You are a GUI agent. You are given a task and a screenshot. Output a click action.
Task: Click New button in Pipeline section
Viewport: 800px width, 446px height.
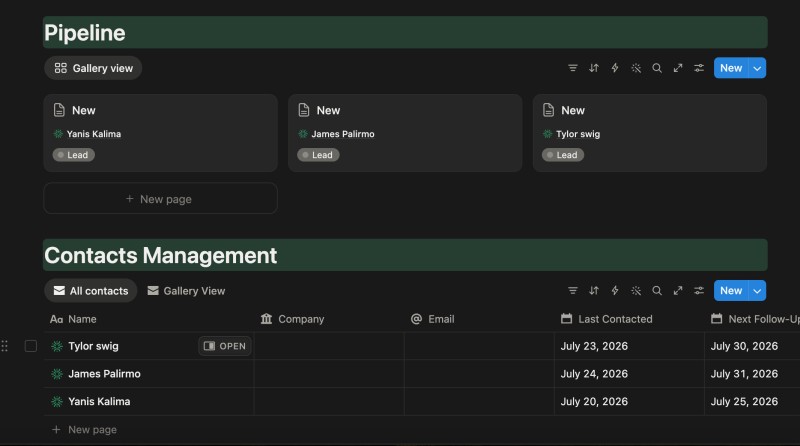[x=731, y=68]
